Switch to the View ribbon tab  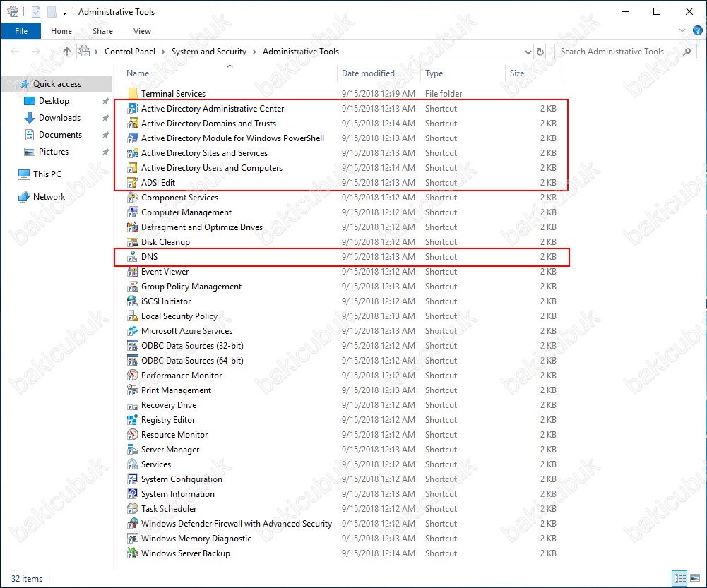point(142,31)
